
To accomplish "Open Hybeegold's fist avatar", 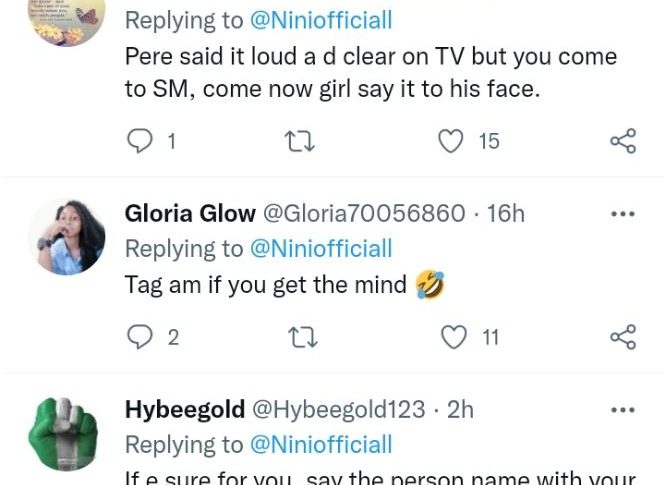I will point(66,432).
